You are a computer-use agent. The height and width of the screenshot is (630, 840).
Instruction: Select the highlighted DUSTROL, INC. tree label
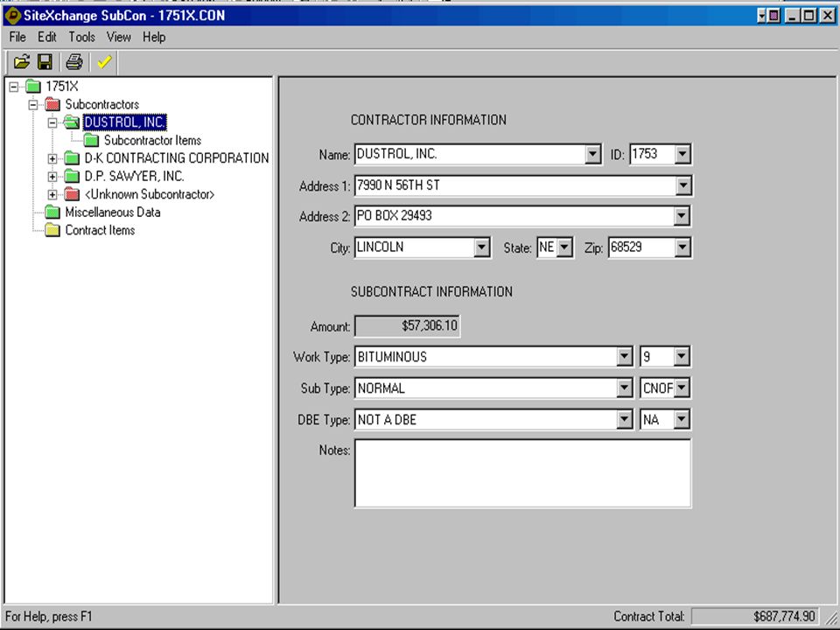click(125, 122)
